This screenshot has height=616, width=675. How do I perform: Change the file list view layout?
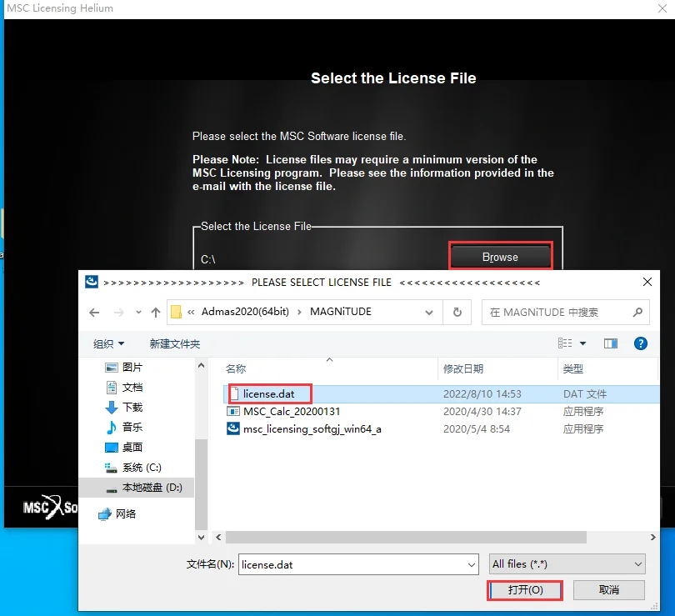click(x=565, y=343)
